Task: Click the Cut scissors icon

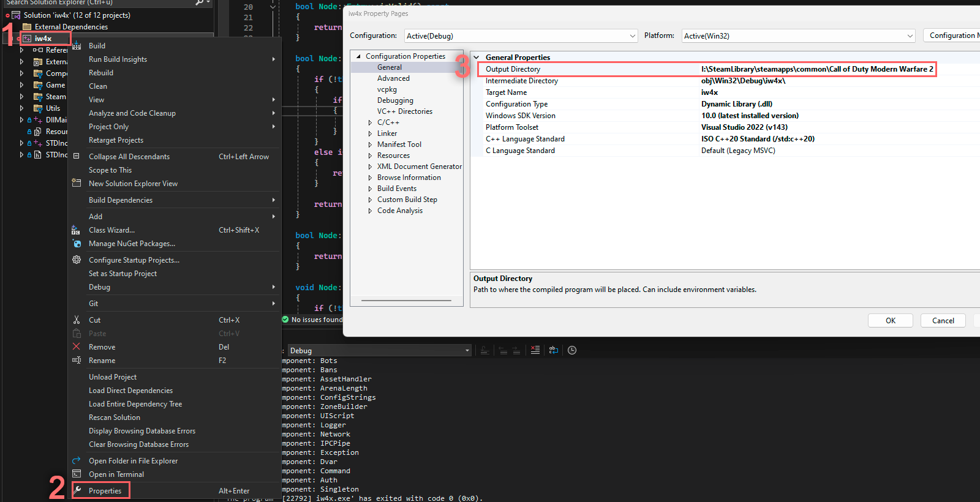Action: pyautogui.click(x=77, y=320)
